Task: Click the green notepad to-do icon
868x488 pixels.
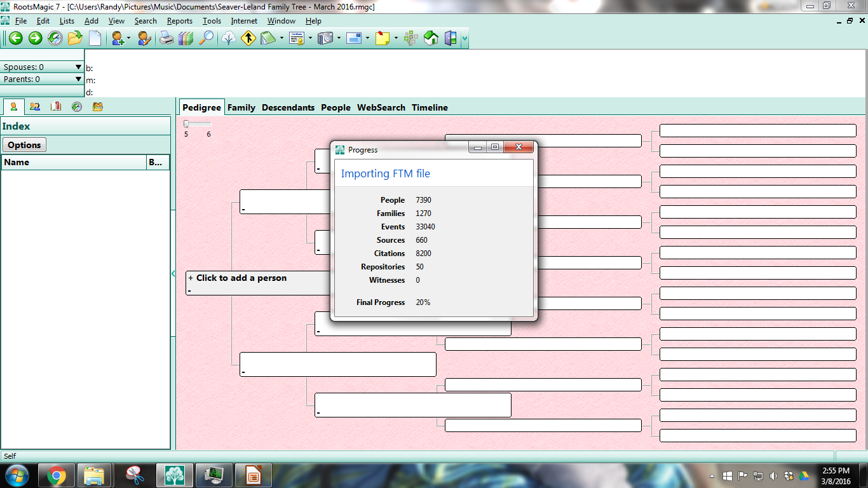Action: point(268,38)
